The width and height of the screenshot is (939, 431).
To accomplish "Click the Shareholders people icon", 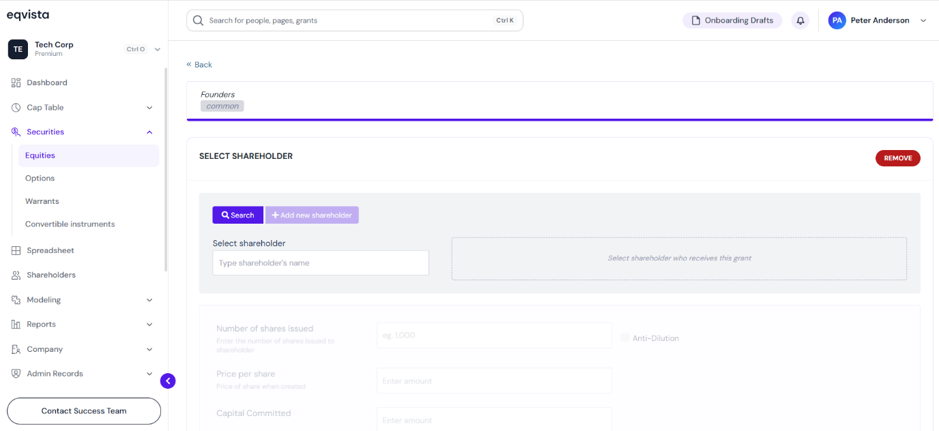I will (16, 275).
